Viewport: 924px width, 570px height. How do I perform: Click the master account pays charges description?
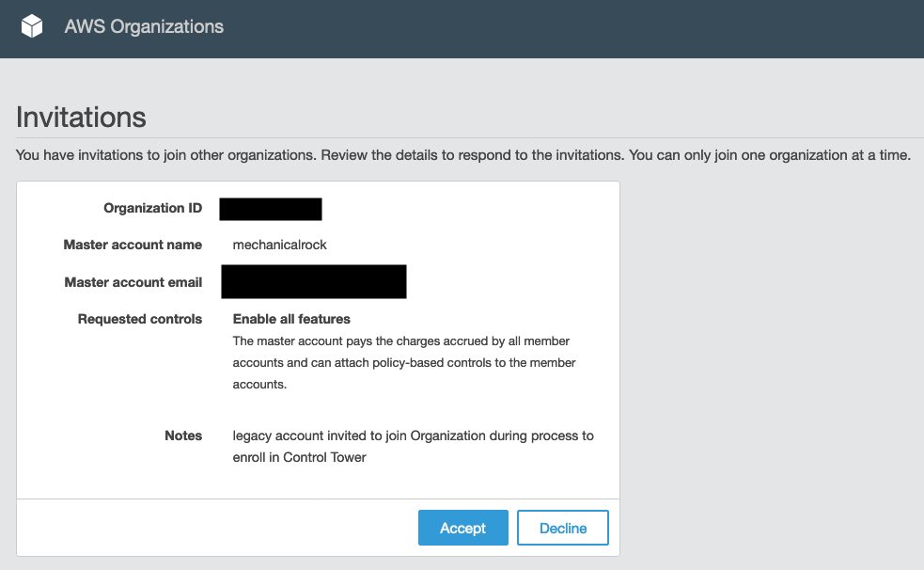click(404, 362)
